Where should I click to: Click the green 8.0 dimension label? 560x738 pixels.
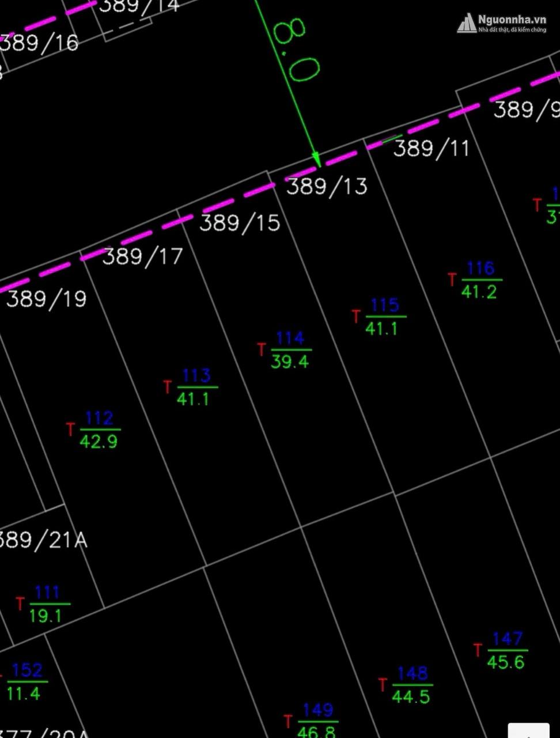(296, 50)
